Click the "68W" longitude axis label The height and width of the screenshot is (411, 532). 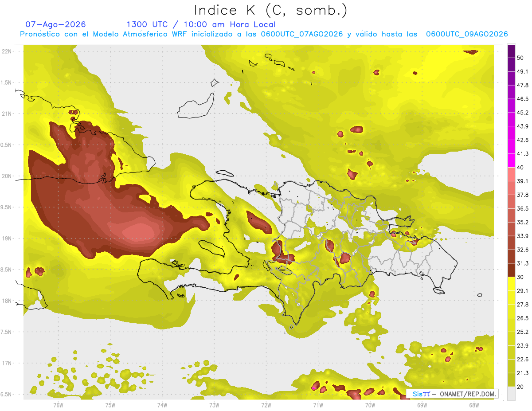point(474,405)
